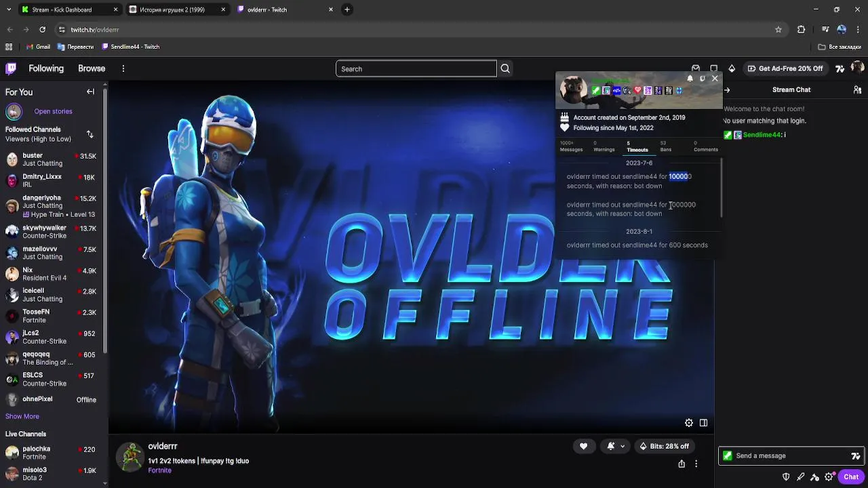Switch to the Messages tab
This screenshot has width=868, height=488.
[x=571, y=146]
